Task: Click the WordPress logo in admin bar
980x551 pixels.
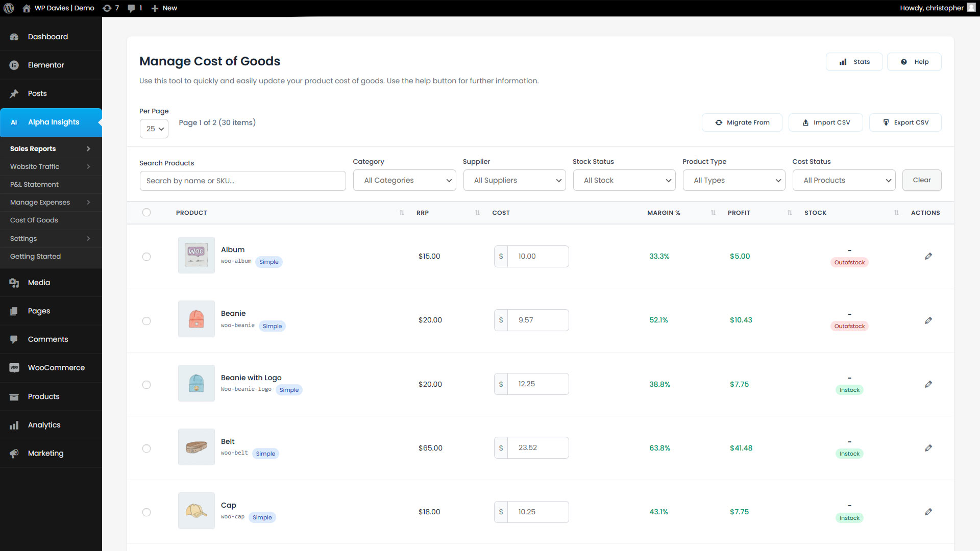Action: 9,8
